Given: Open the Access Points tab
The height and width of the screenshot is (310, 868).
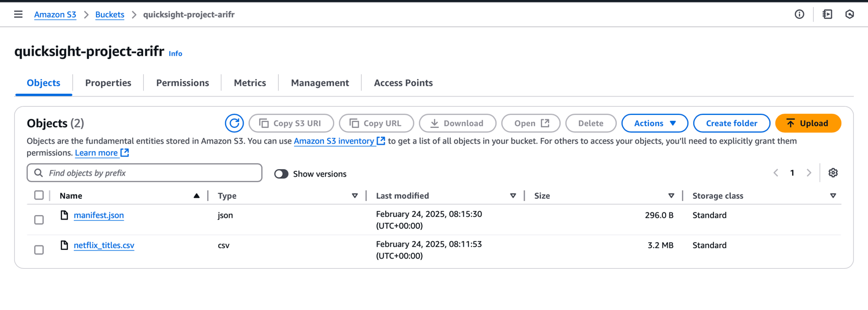Looking at the screenshot, I should click(403, 83).
